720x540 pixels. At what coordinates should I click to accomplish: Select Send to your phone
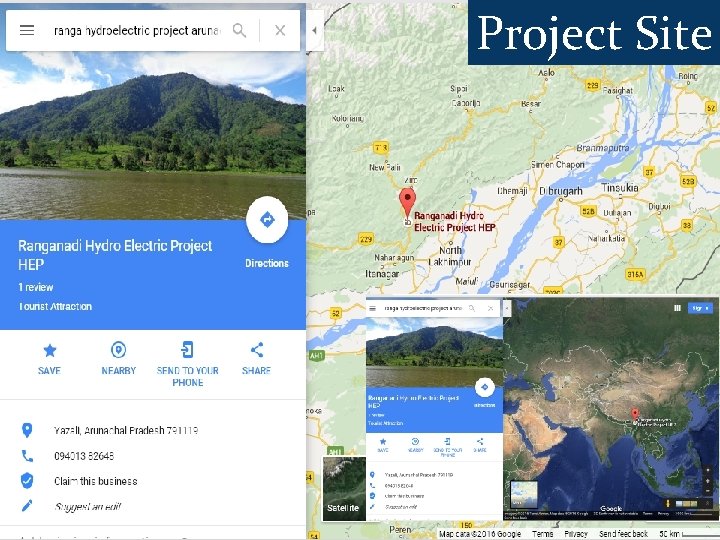(187, 364)
